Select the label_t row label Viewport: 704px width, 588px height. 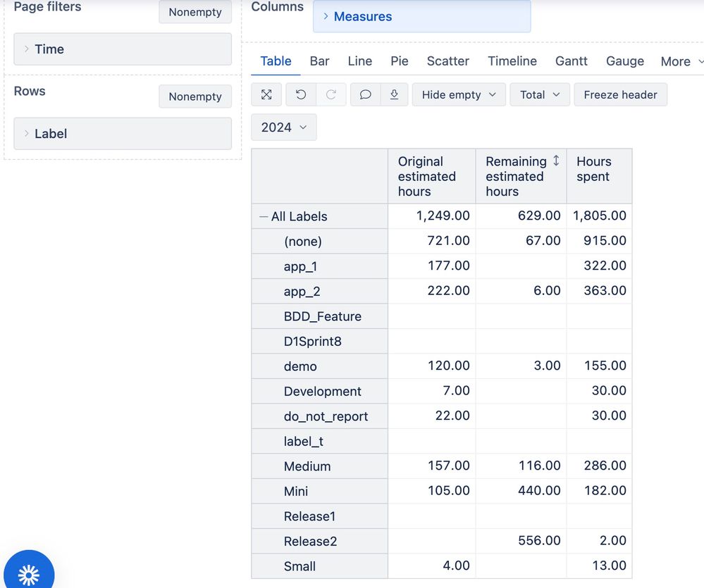click(303, 442)
